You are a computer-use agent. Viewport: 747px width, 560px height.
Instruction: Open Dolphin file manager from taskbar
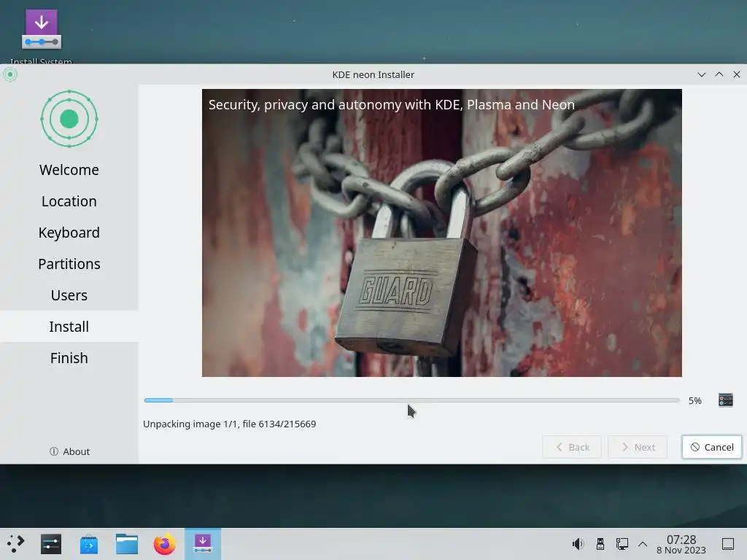tap(127, 544)
